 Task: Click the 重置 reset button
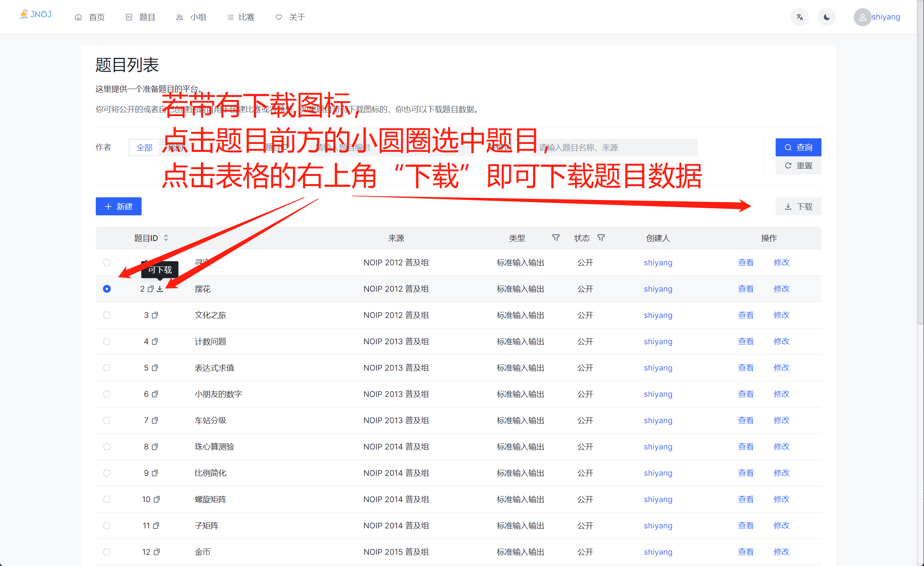(798, 166)
